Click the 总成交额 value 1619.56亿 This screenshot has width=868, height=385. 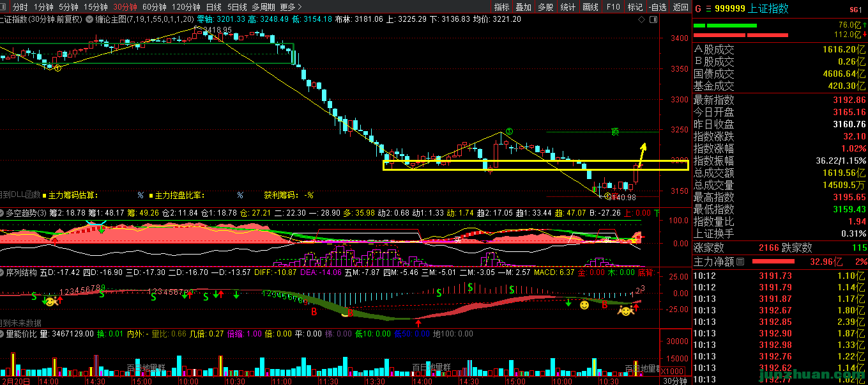(x=845, y=173)
